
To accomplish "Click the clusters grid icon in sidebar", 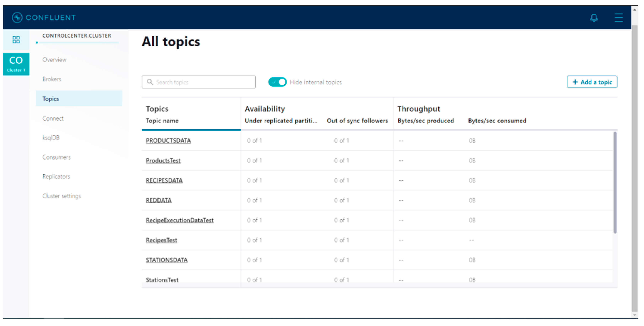I will pos(16,39).
